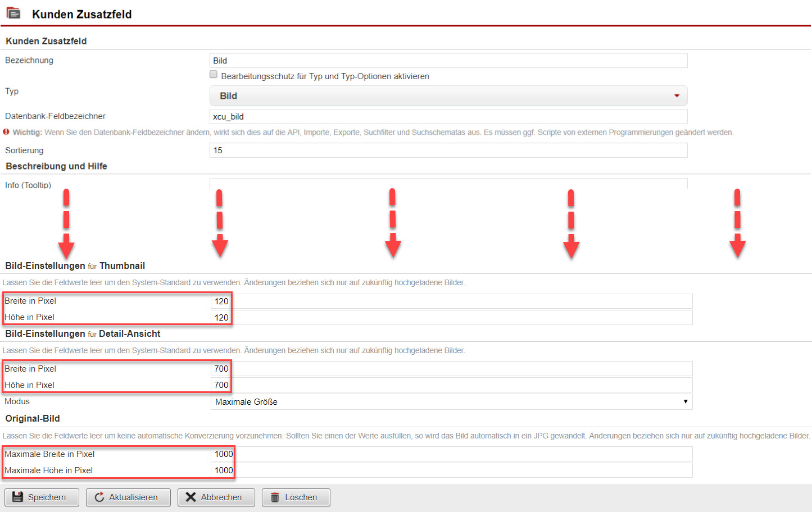Click the Bearbeitungsschutz checkbox label text
The height and width of the screenshot is (512, 812).
pos(325,76)
